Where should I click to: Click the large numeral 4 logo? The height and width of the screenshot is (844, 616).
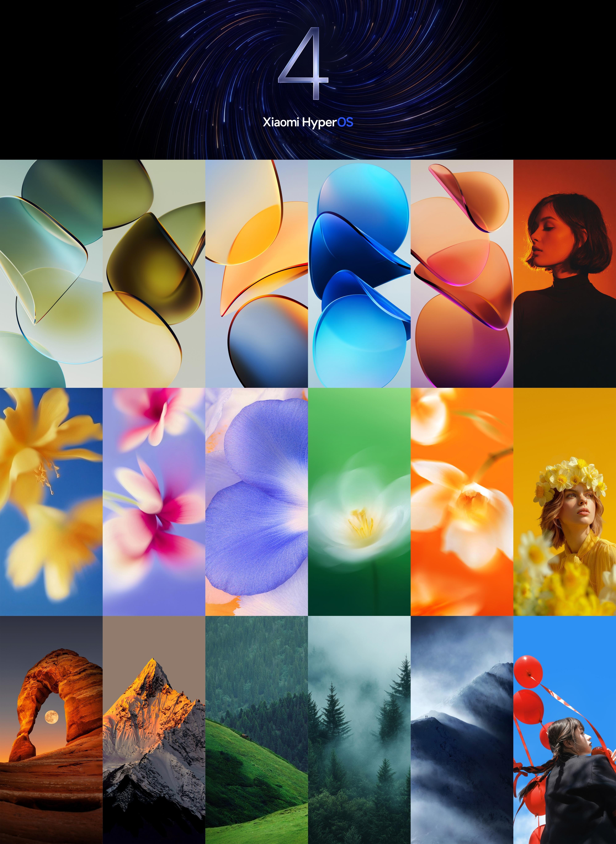[x=303, y=64]
